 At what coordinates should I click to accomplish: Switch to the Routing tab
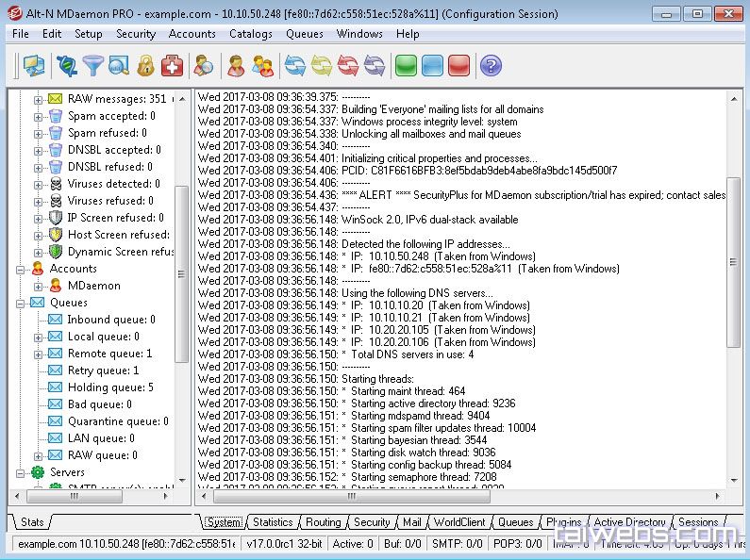(323, 522)
